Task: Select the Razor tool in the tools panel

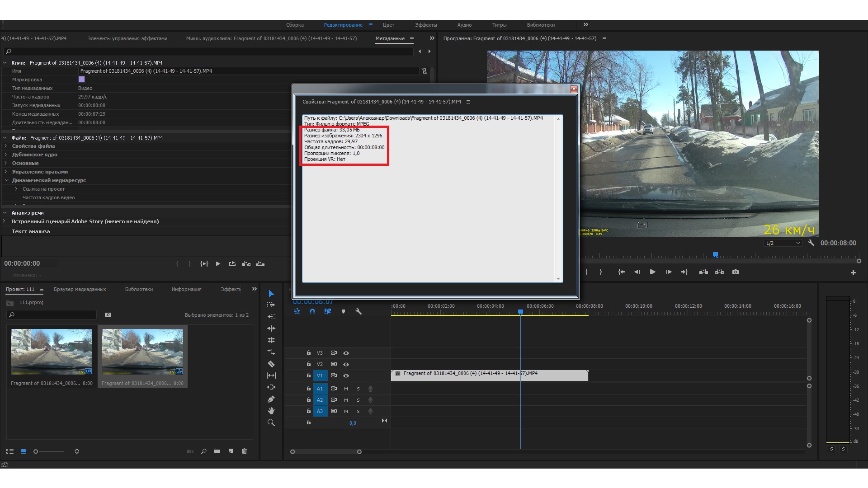Action: [271, 364]
